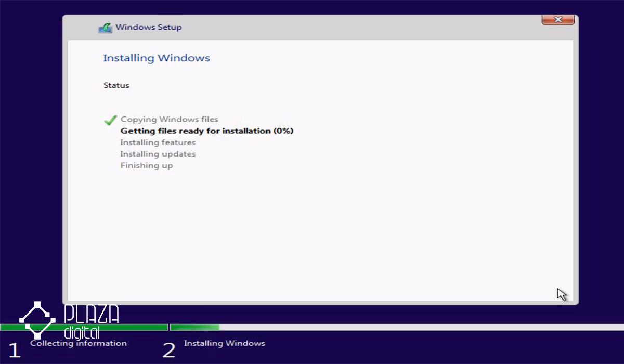Close the Windows Setup dialog
Image resolution: width=624 pixels, height=364 pixels.
(x=558, y=20)
